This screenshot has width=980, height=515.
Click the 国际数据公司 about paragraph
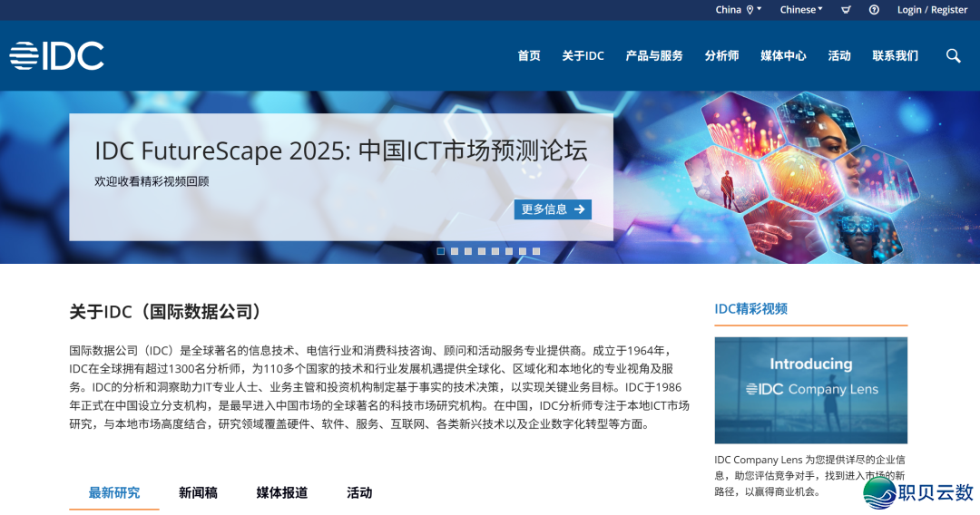[x=379, y=387]
